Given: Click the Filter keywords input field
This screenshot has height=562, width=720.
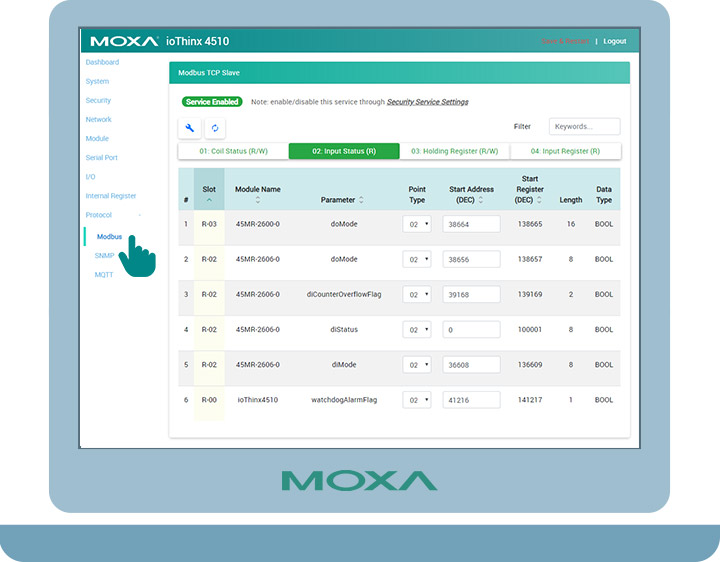Looking at the screenshot, I should coord(585,126).
